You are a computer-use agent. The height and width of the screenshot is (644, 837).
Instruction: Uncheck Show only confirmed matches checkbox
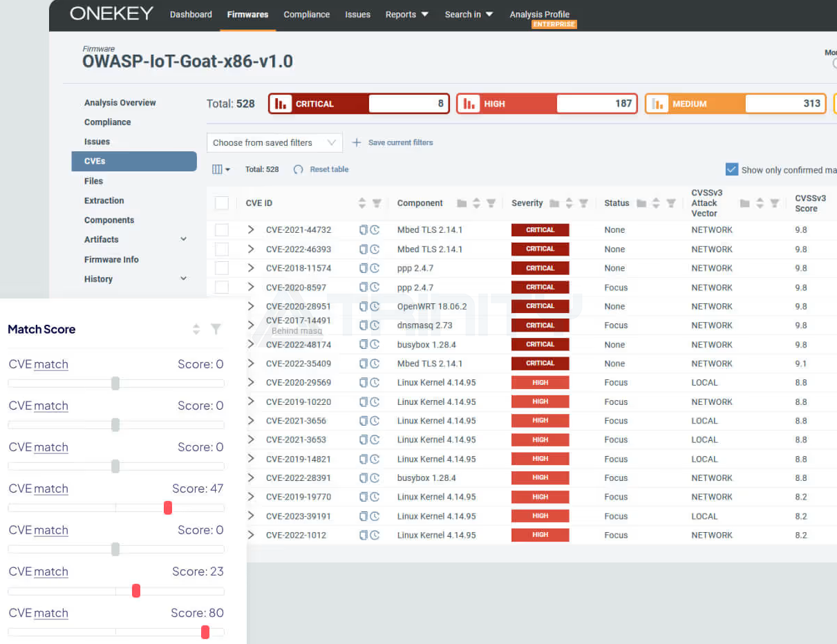[732, 169]
